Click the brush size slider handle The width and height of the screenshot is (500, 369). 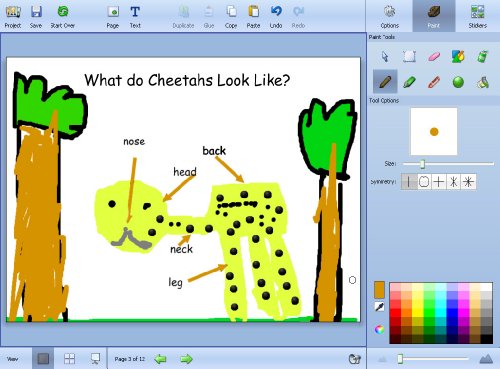[x=422, y=164]
